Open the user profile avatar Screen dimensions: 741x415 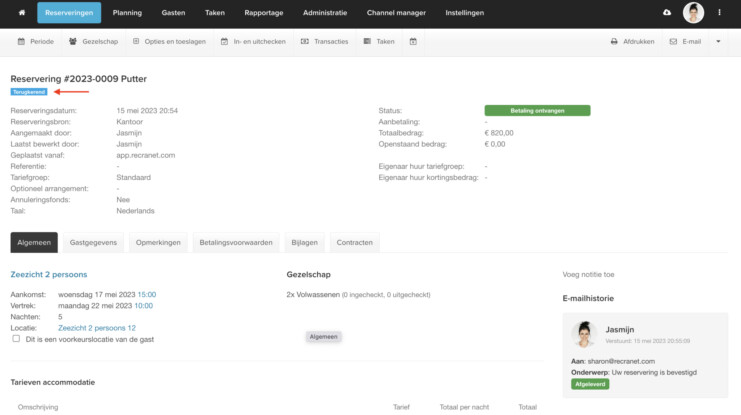coord(693,13)
